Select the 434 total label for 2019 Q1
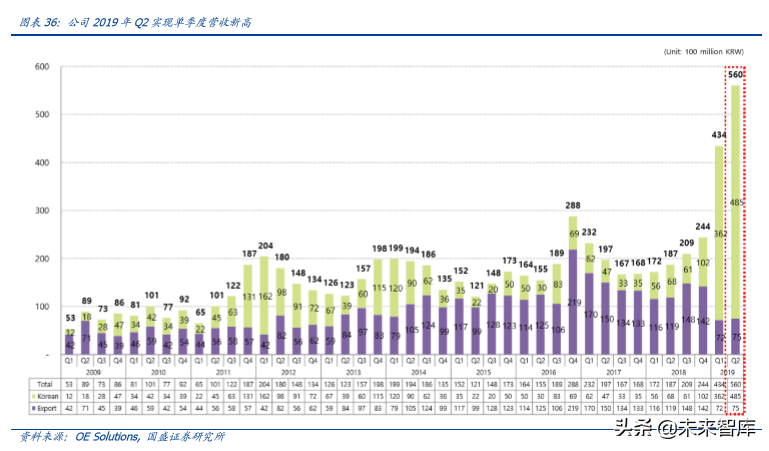This screenshot has width=769, height=451. point(718,135)
